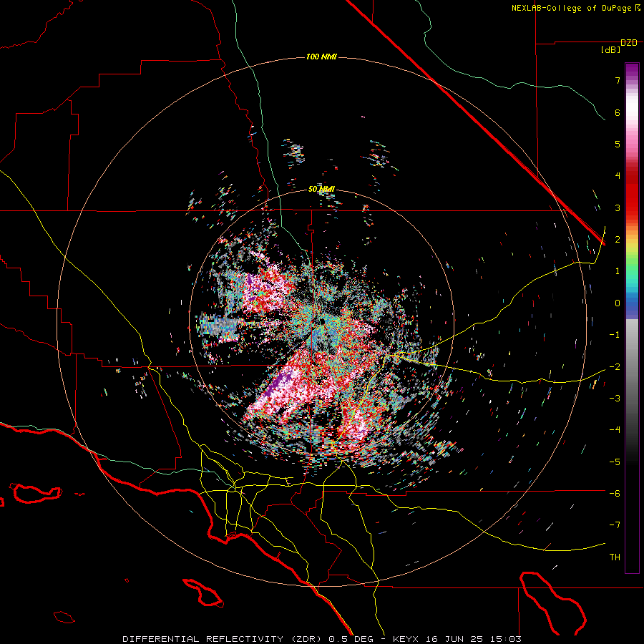Click the 6 value on the color scale
Screen dimensions: 644x644
[618, 112]
